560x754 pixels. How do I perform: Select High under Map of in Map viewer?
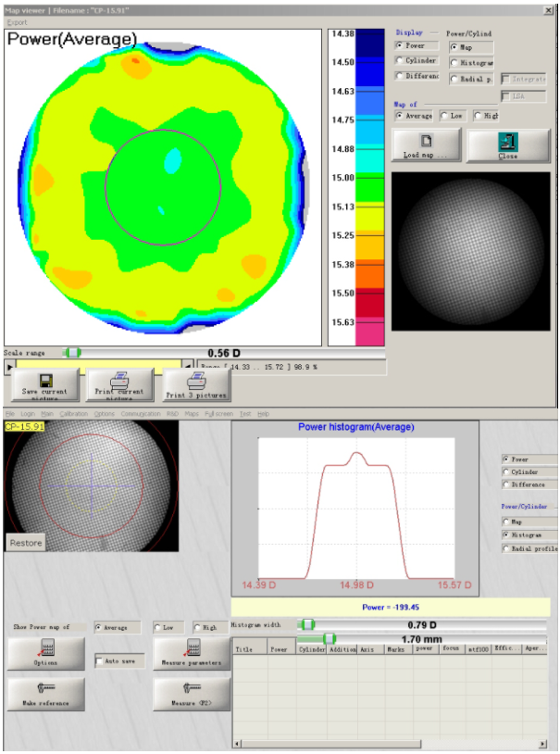(x=478, y=116)
